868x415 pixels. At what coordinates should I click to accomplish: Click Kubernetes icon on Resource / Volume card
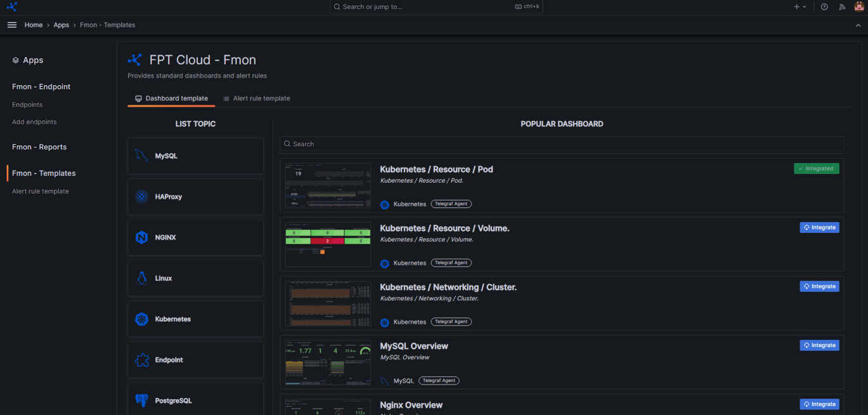384,263
